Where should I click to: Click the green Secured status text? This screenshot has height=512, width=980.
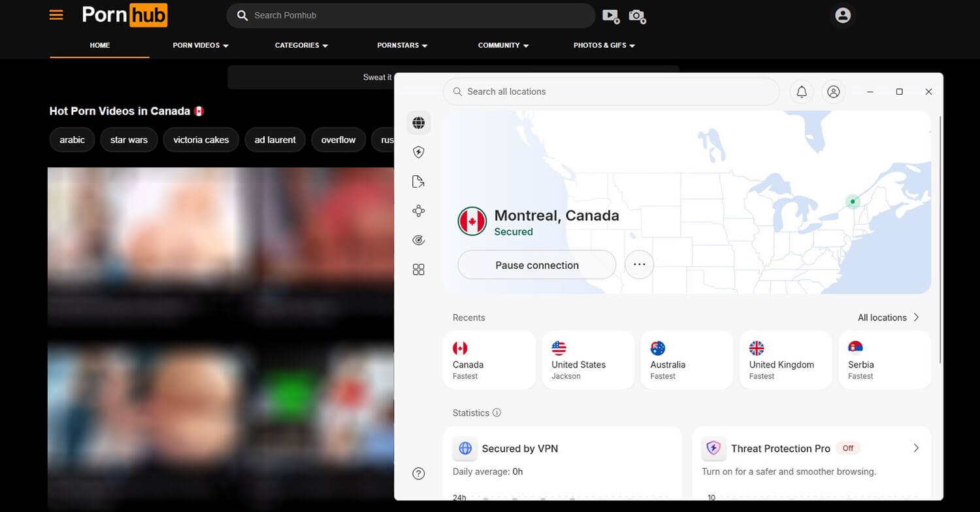[x=514, y=231]
